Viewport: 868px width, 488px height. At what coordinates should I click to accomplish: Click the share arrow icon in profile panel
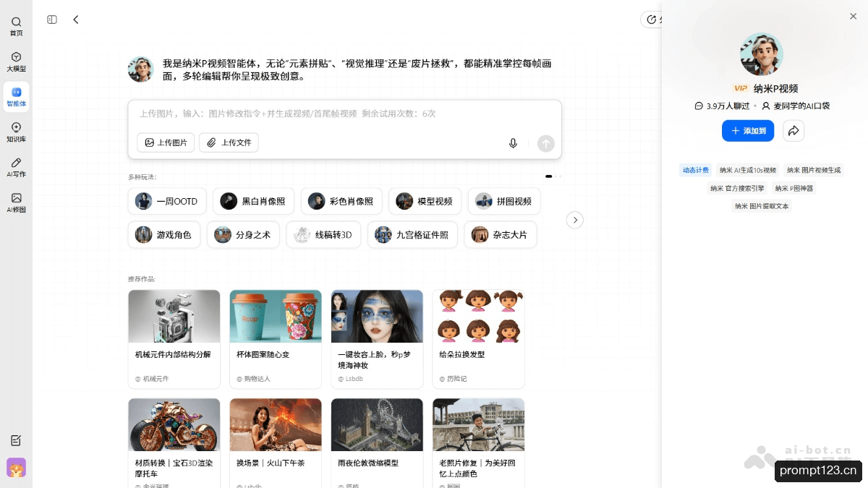(793, 131)
